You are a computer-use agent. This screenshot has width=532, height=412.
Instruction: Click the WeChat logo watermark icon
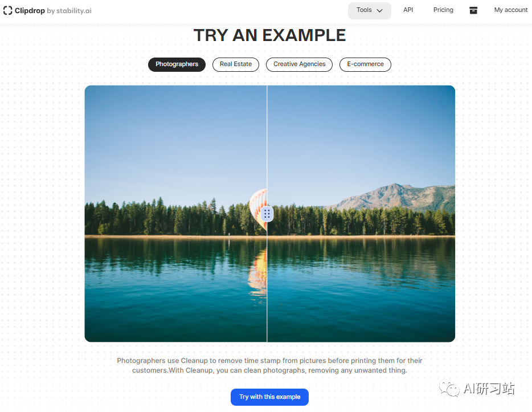pos(449,388)
